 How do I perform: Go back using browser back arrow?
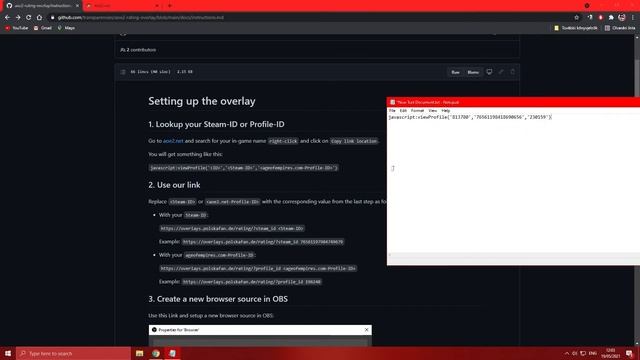pyautogui.click(x=7, y=18)
